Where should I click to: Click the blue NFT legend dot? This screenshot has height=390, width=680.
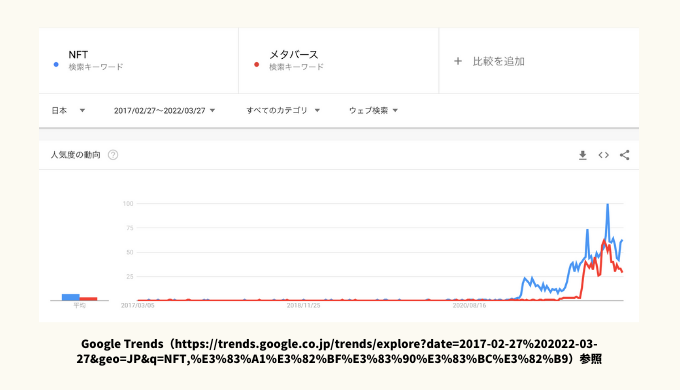pyautogui.click(x=56, y=64)
